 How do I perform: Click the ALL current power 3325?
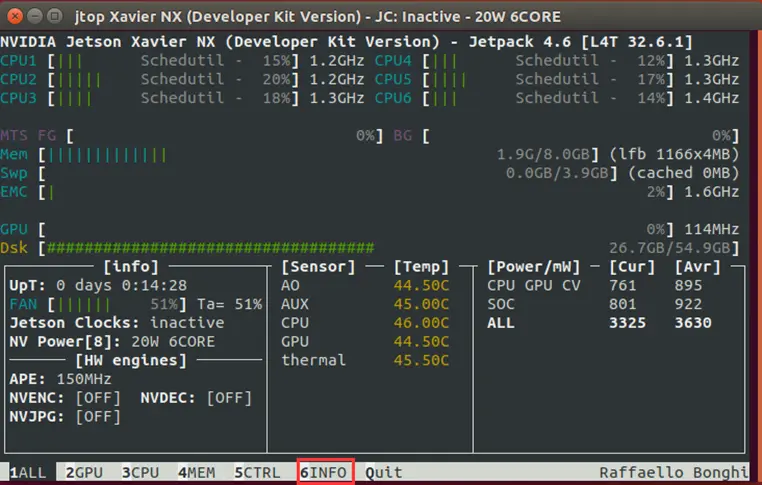point(628,323)
